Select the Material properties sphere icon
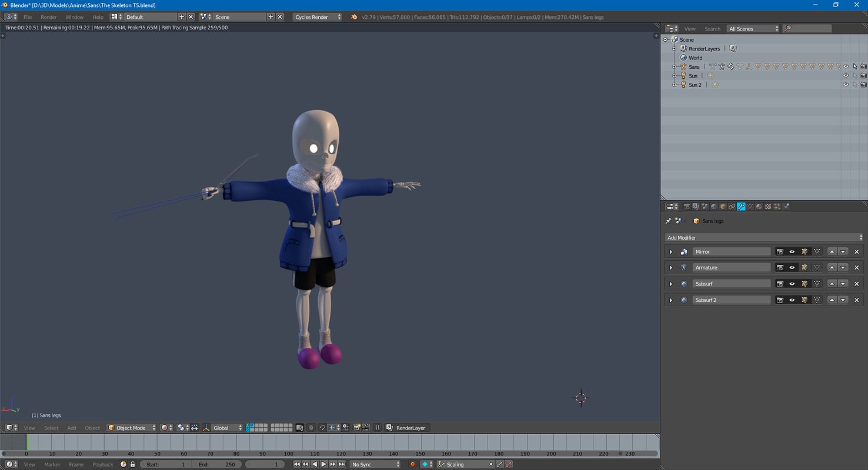This screenshot has width=868, height=470. (x=759, y=206)
